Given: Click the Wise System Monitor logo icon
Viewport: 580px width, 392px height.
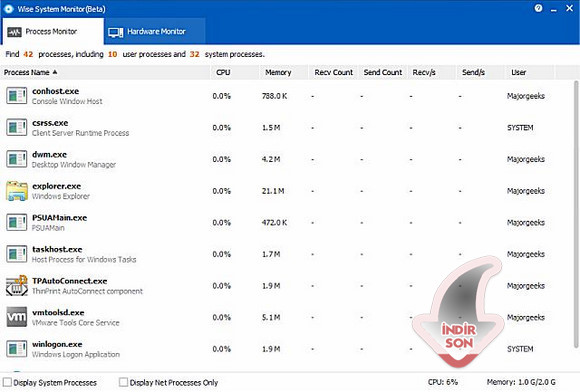Looking at the screenshot, I should pyautogui.click(x=8, y=9).
